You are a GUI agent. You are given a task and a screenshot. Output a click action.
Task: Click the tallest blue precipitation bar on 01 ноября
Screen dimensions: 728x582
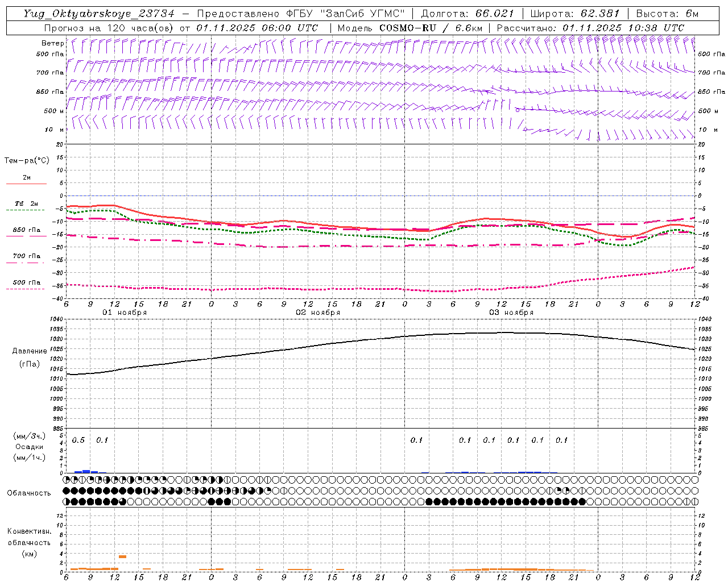click(x=86, y=471)
